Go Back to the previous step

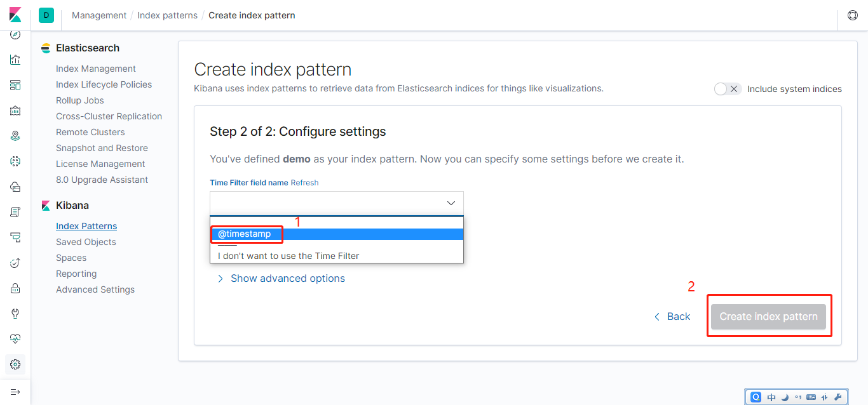[672, 316]
